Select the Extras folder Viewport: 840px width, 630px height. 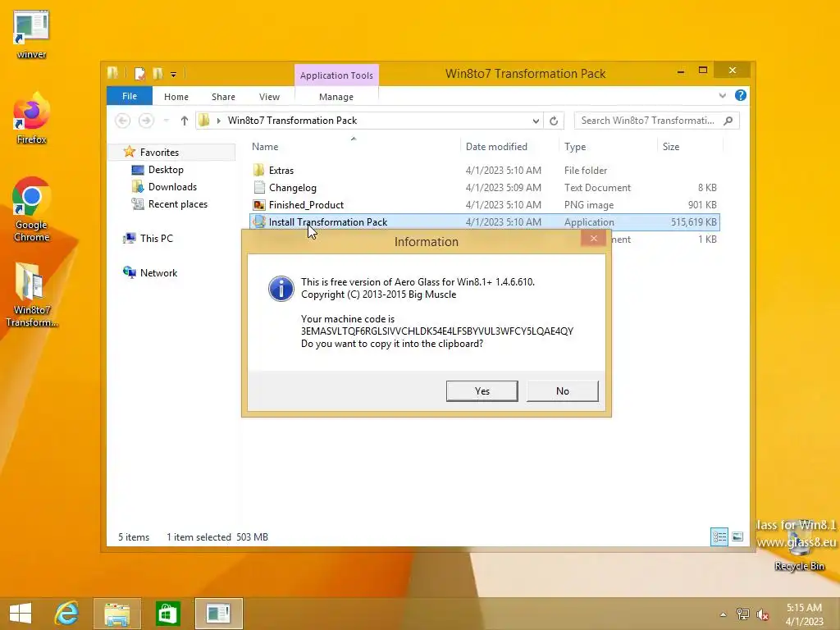(281, 171)
